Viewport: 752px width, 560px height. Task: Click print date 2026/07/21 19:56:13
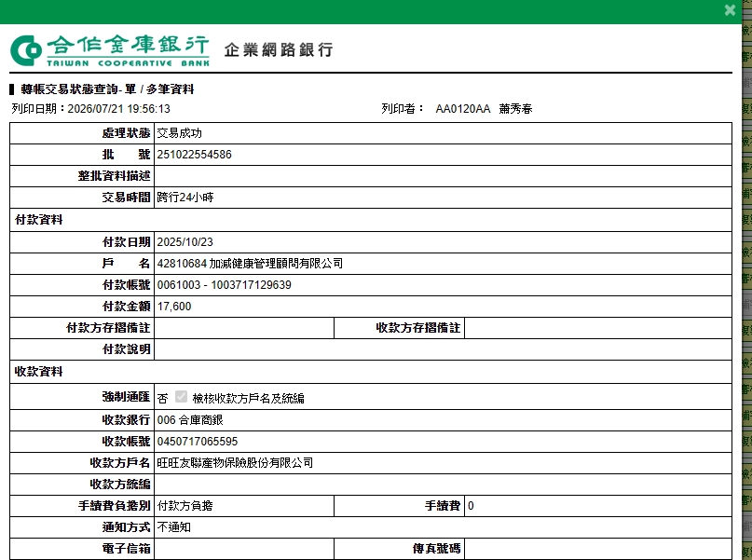119,109
